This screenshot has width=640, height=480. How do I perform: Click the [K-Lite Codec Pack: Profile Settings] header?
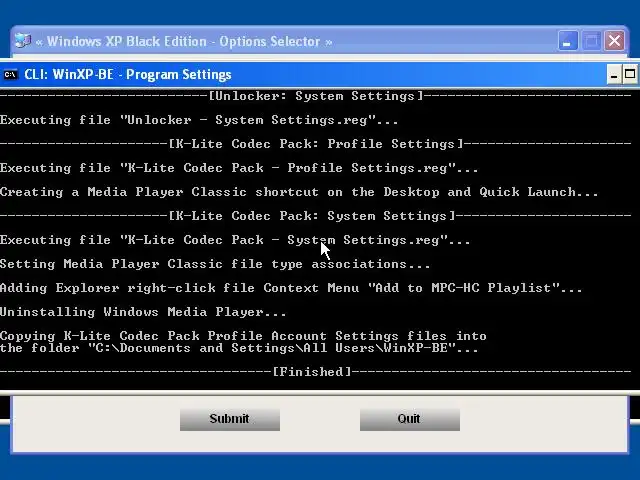316,144
